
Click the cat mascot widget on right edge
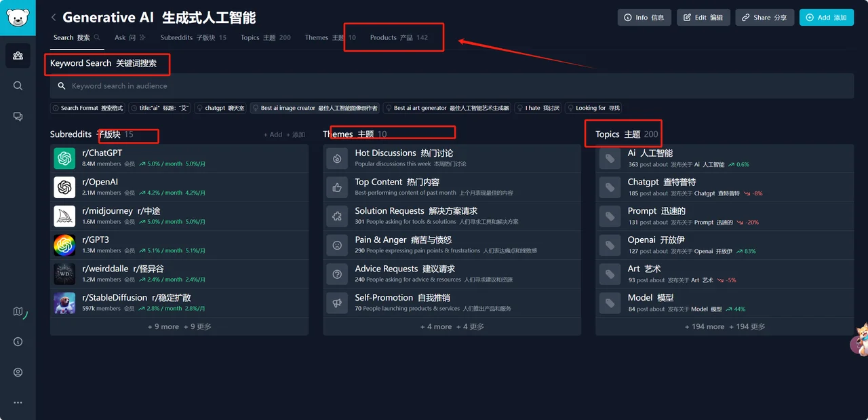click(x=859, y=340)
